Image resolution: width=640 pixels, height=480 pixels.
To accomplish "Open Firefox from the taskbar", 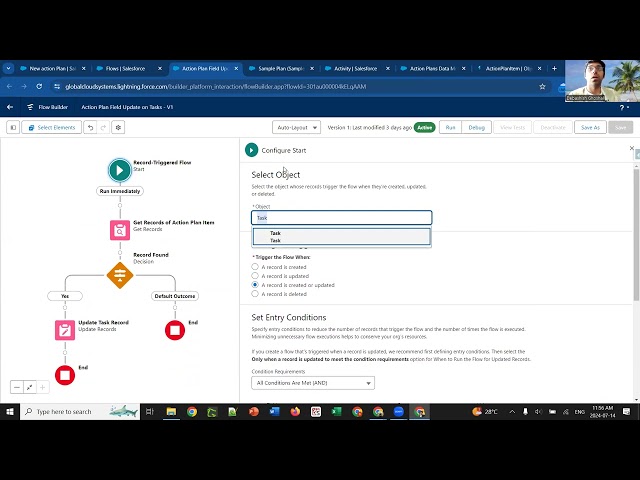I will [295, 412].
